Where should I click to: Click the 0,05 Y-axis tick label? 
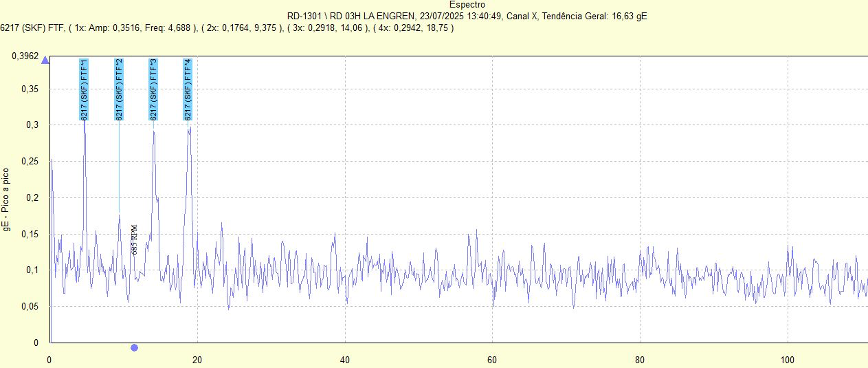point(29,306)
